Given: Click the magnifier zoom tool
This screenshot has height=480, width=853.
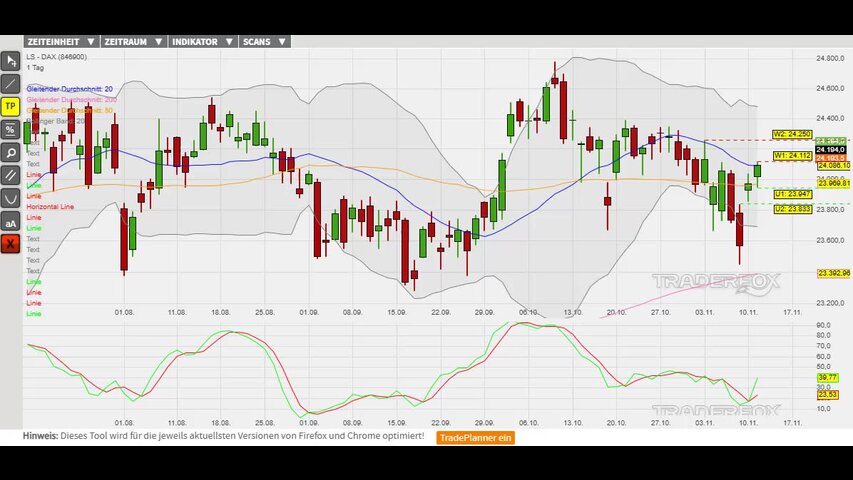Looking at the screenshot, I should coord(11,152).
